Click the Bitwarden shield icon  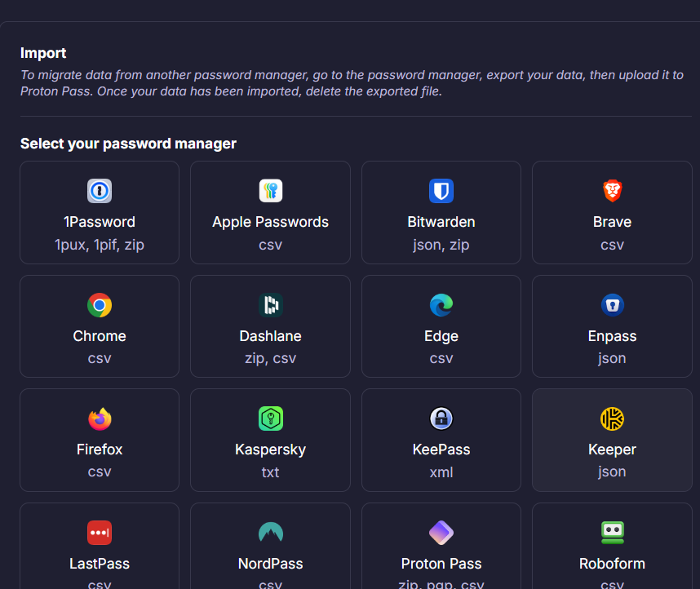(x=441, y=191)
